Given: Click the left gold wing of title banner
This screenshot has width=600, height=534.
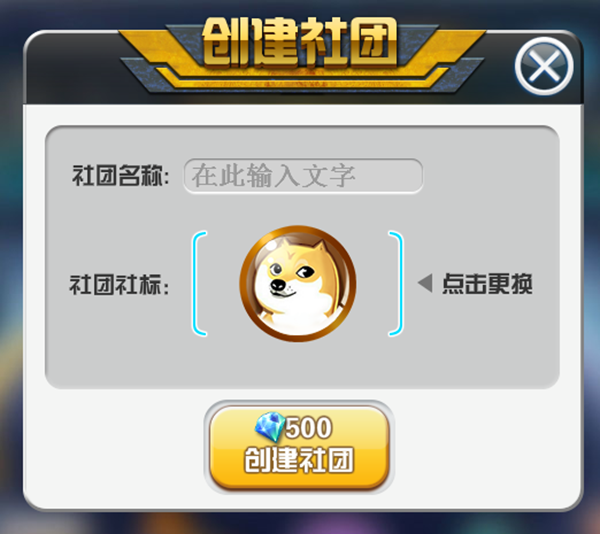Looking at the screenshot, I should pyautogui.click(x=159, y=52).
